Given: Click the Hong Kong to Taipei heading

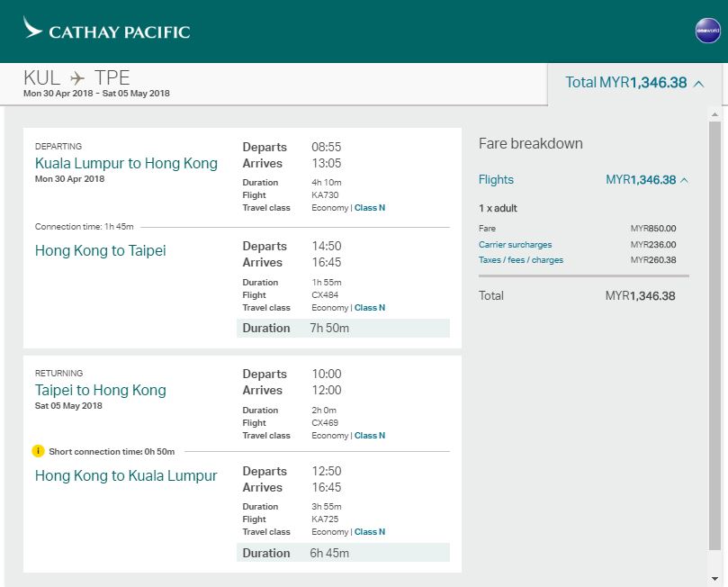Looking at the screenshot, I should pyautogui.click(x=101, y=251).
